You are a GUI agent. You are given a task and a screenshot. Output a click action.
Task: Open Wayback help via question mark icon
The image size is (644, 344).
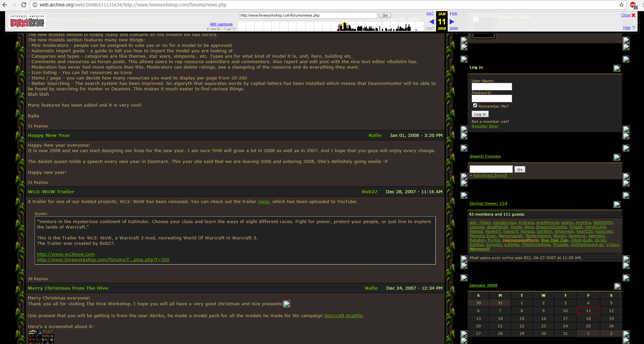click(633, 28)
